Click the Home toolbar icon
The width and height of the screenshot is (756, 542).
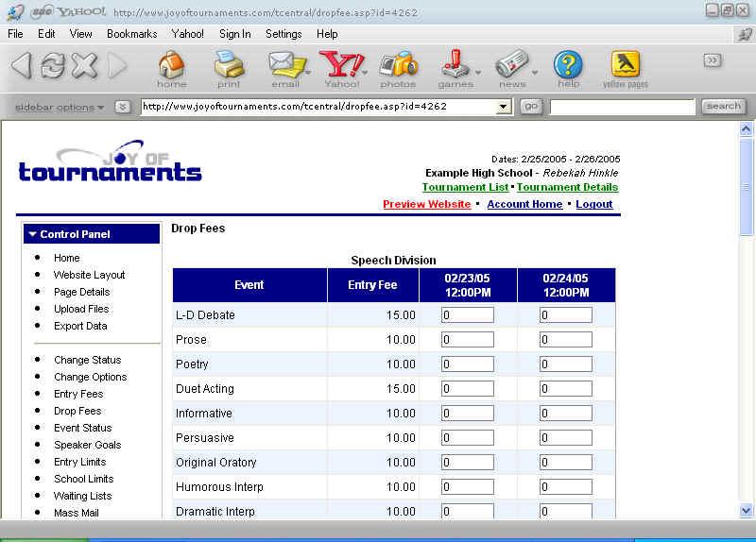[x=171, y=66]
